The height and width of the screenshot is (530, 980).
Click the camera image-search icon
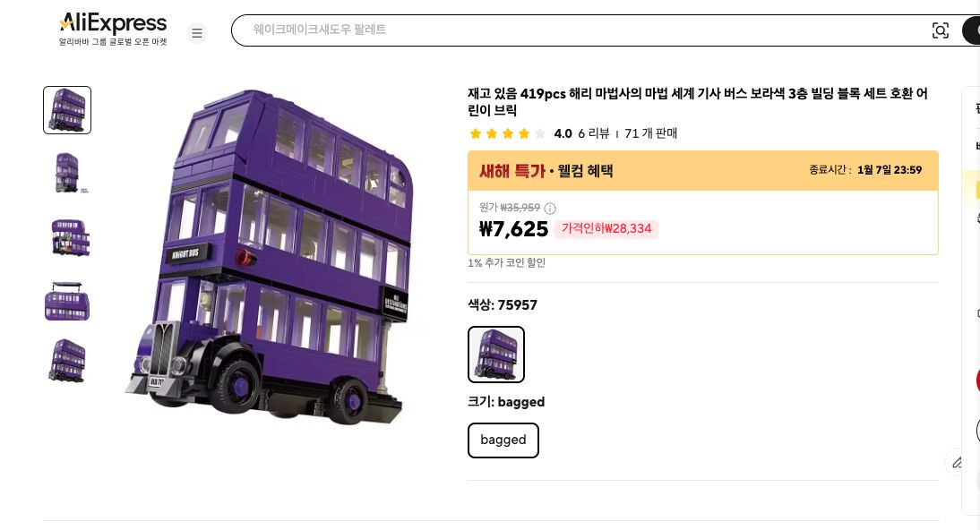(941, 30)
